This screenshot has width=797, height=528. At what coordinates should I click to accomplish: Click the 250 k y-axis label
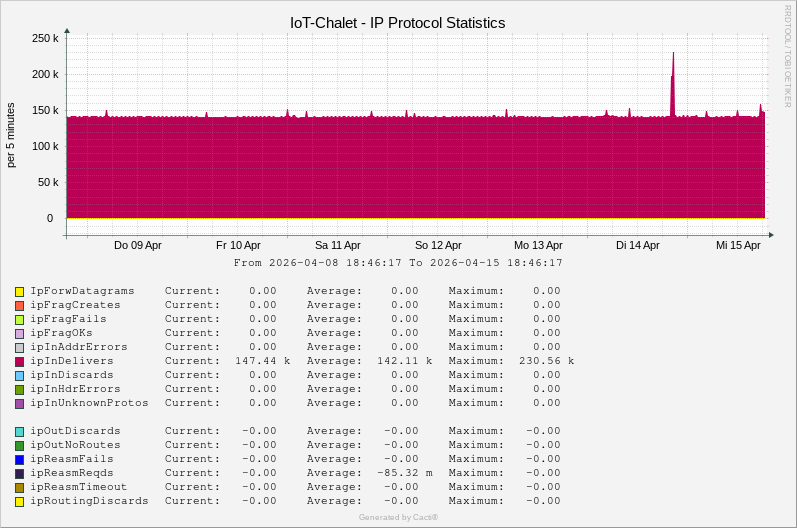pyautogui.click(x=45, y=38)
